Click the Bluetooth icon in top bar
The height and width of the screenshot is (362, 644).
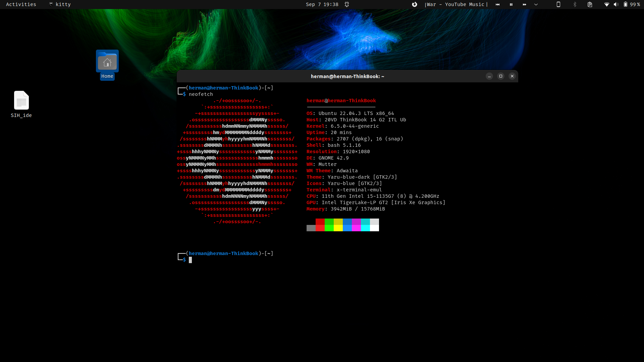(x=575, y=4)
